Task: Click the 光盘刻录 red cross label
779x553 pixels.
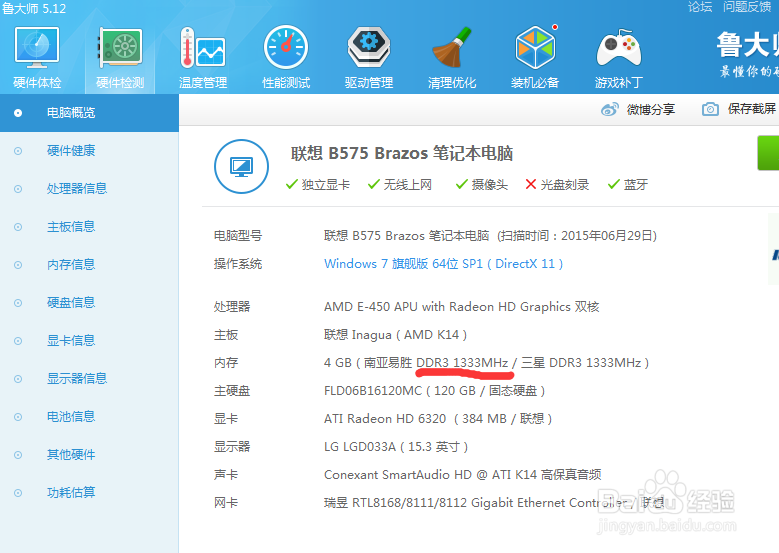Action: [557, 185]
